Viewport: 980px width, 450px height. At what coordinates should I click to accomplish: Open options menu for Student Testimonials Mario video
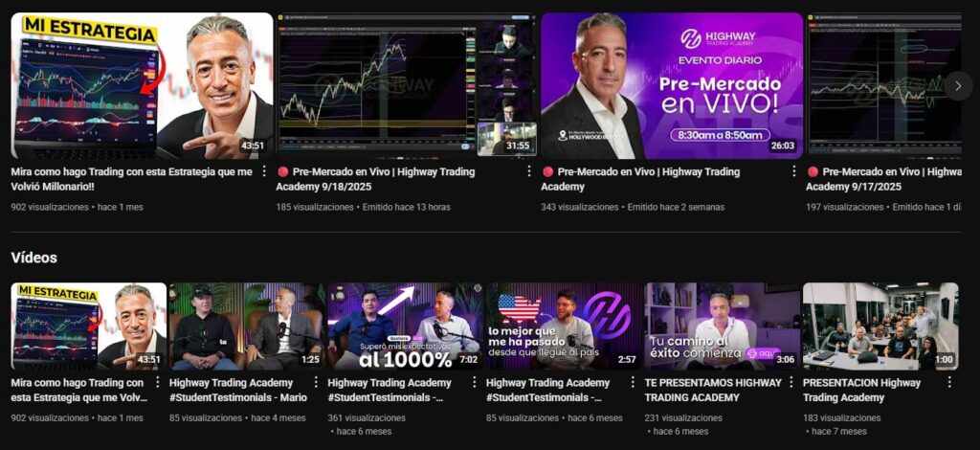coord(316,382)
